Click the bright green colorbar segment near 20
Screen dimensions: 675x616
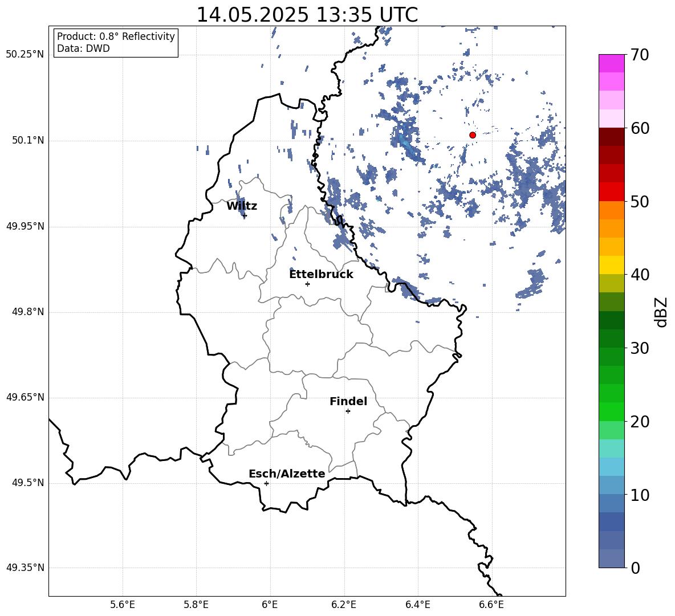(x=612, y=411)
